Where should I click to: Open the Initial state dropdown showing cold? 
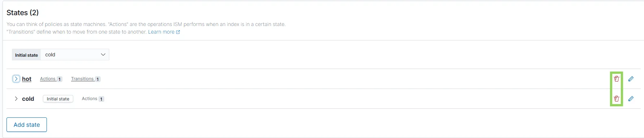[75, 55]
